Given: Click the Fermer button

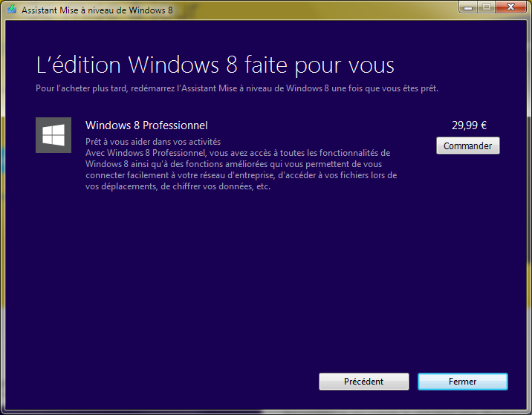Looking at the screenshot, I should [x=462, y=382].
